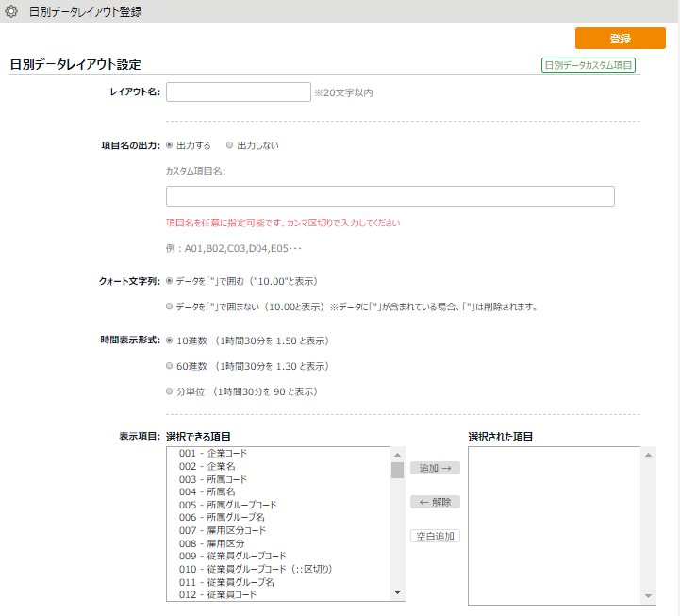Click the カスタム項目名 text field
680x616 pixels.
click(390, 196)
